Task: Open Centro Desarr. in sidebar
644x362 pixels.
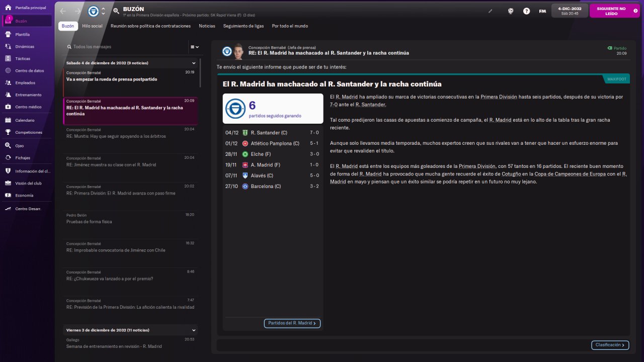Action: click(27, 209)
